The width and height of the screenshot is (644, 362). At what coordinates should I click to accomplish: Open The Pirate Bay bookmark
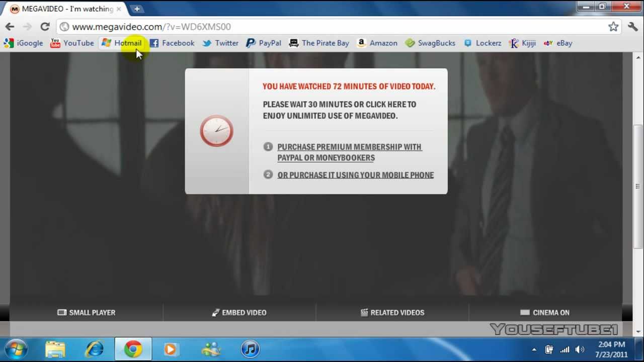click(x=319, y=43)
